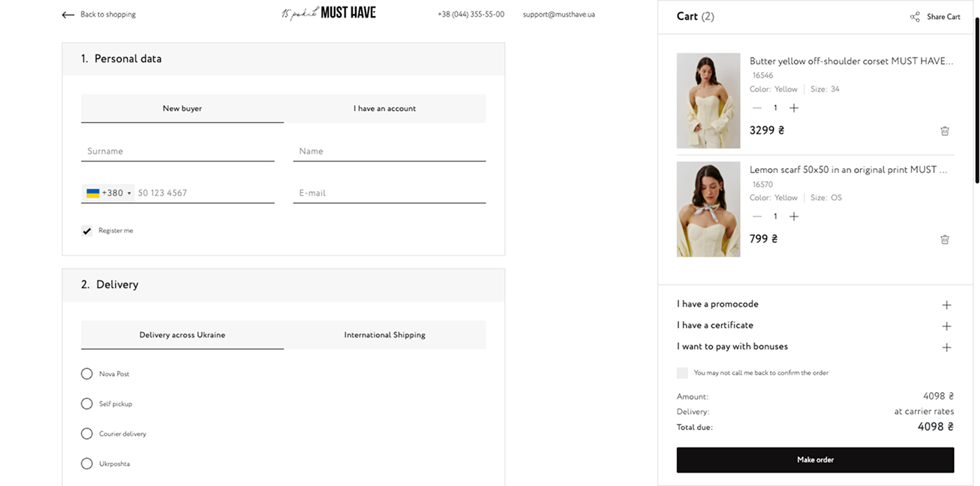Switch to I have an account tab

point(384,109)
